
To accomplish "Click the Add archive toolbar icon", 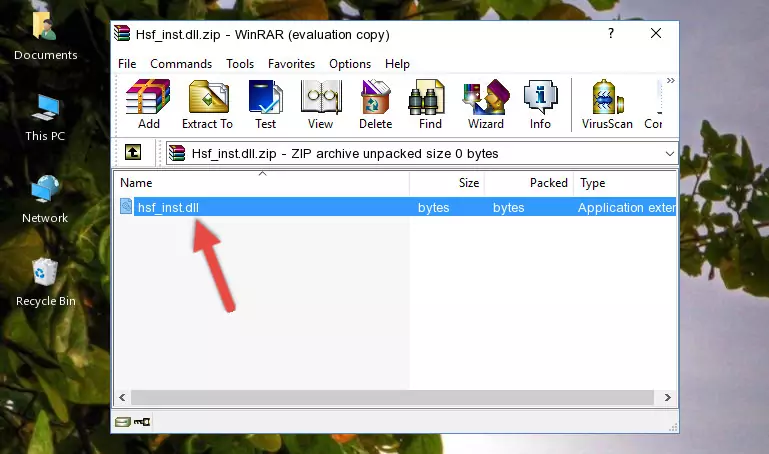I will [x=148, y=104].
